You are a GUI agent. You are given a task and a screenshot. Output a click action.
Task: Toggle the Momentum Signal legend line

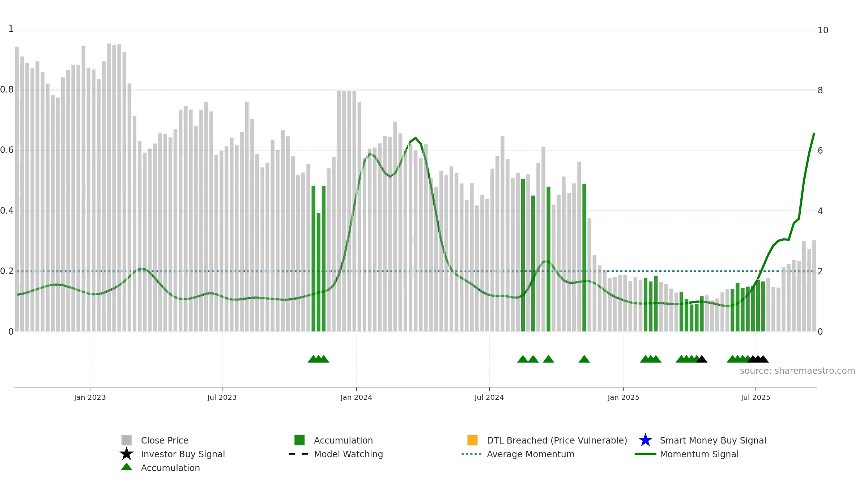click(645, 454)
